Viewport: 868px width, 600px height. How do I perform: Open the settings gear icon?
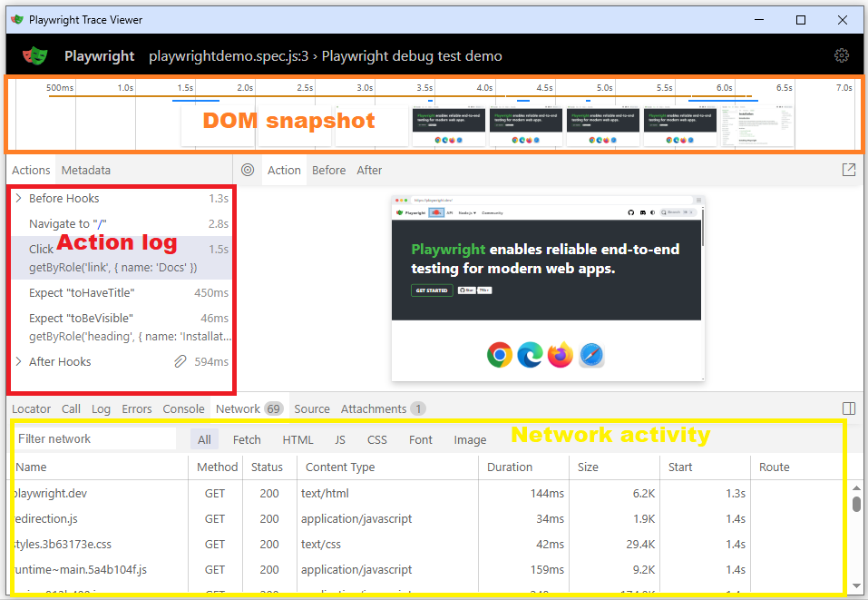pos(842,55)
